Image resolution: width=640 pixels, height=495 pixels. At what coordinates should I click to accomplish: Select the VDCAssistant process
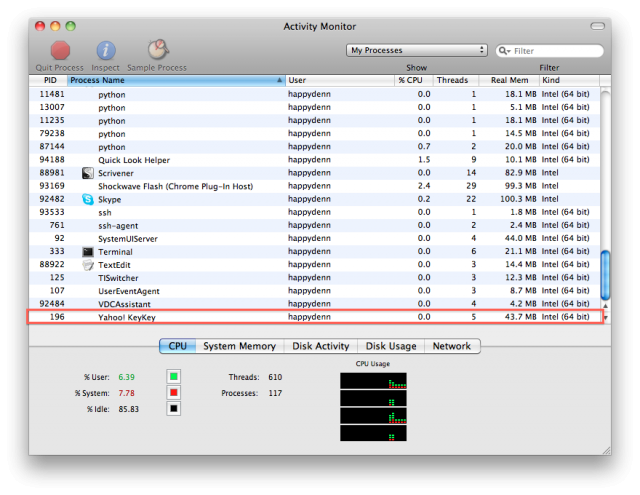click(x=315, y=304)
